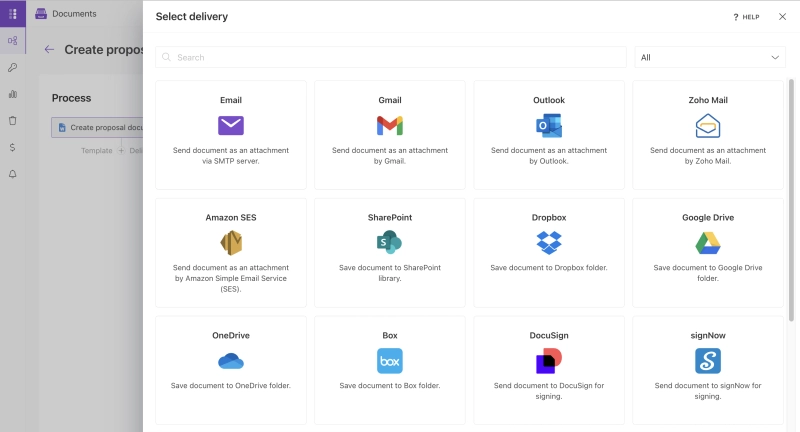Click 'Save document to Box folder.' text
The image size is (800, 432).
[390, 386]
